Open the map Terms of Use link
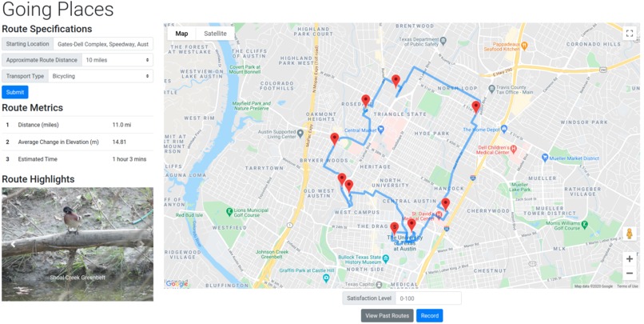The height and width of the screenshot is (324, 644). (627, 286)
